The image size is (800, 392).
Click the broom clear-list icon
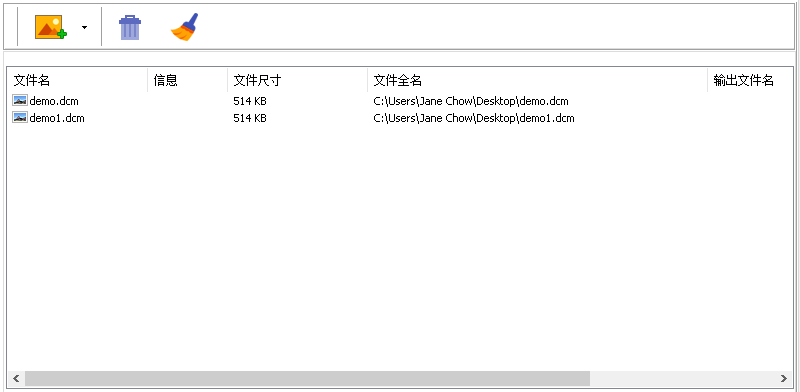tap(184, 27)
